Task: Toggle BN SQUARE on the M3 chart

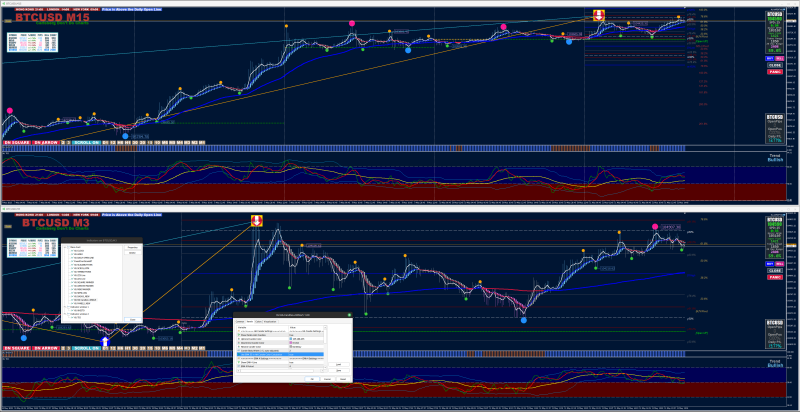Action: [x=17, y=349]
